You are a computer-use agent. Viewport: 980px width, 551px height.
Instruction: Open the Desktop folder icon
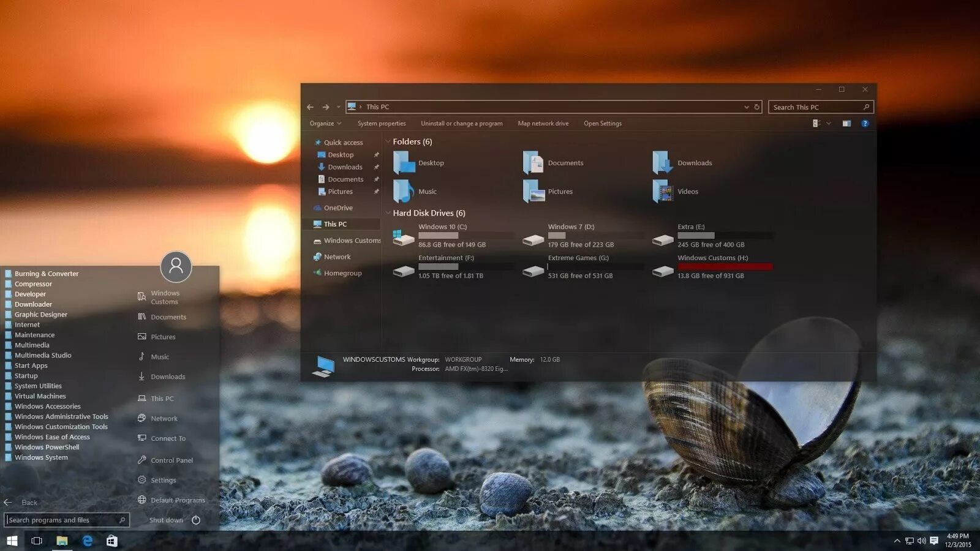click(x=404, y=163)
